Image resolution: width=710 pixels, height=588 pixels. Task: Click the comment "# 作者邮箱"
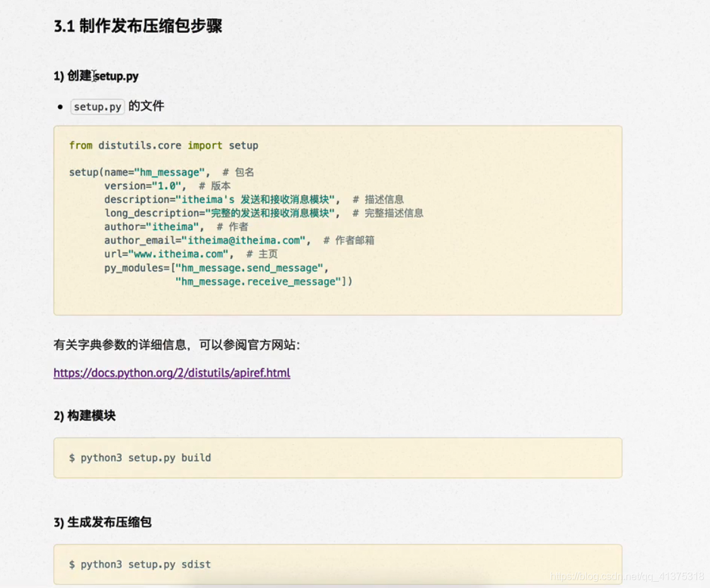click(349, 240)
